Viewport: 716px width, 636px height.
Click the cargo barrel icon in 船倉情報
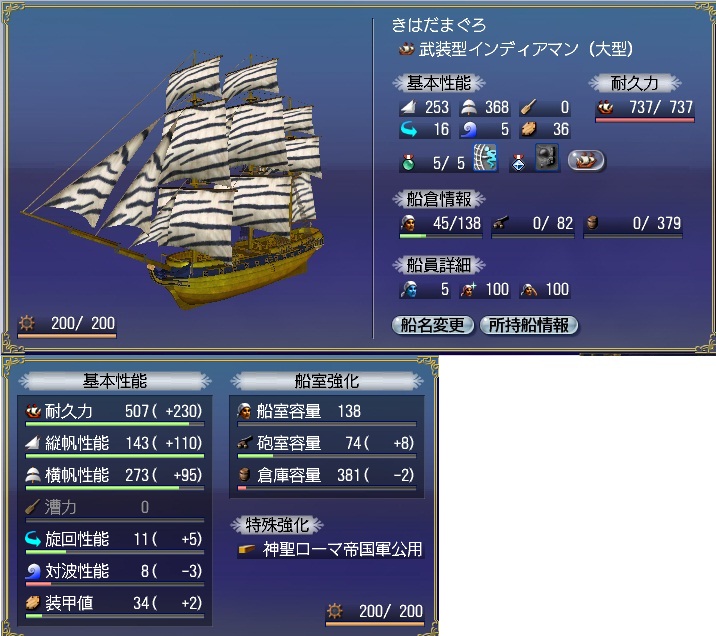click(592, 223)
